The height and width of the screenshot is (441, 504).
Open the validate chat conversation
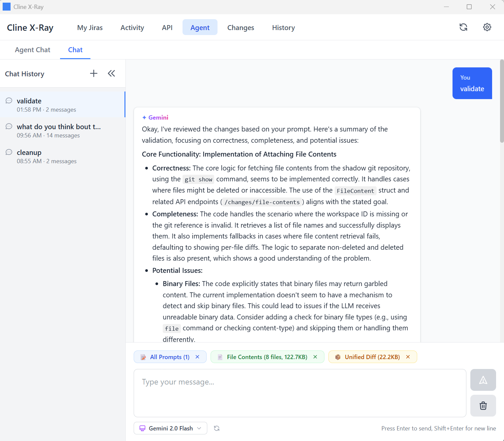click(62, 105)
